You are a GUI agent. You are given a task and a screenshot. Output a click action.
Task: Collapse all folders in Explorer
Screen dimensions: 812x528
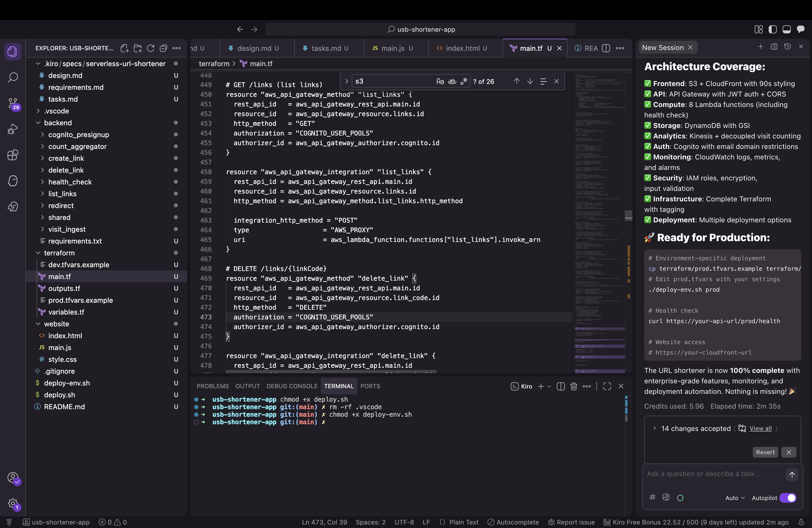pos(163,48)
